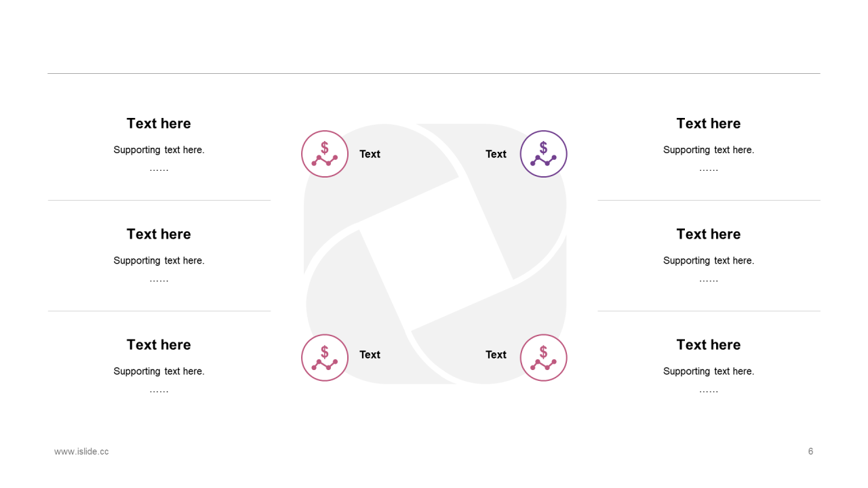This screenshot has height=488, width=868.
Task: Click the top-right 'Text here' heading
Action: (709, 123)
